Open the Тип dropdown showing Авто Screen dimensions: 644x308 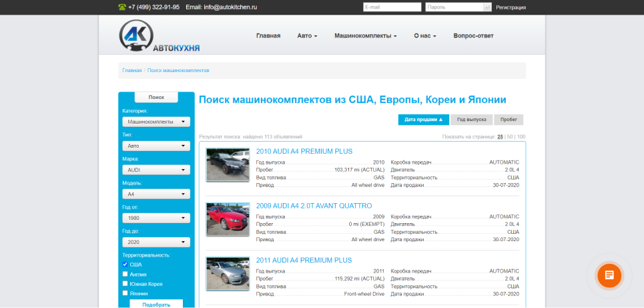(156, 146)
